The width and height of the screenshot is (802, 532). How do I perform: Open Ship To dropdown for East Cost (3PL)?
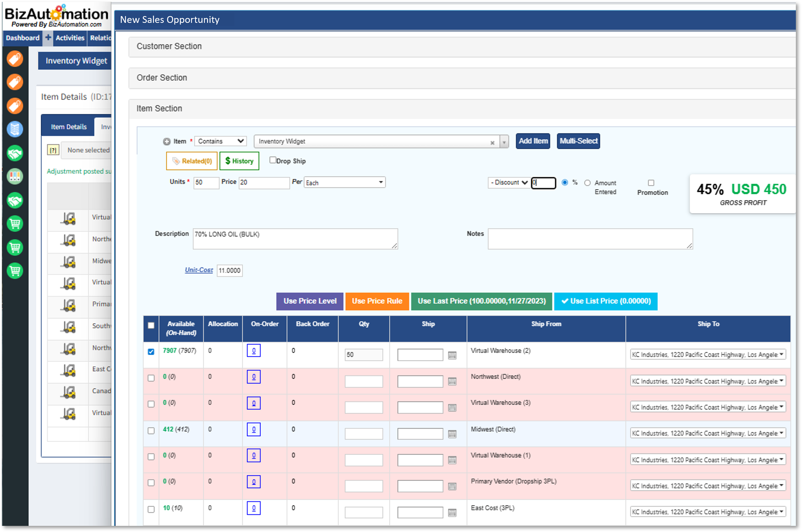708,512
